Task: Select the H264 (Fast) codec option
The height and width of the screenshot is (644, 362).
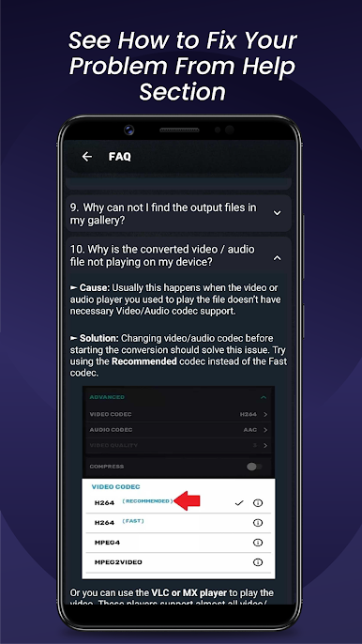Action: coord(178,523)
